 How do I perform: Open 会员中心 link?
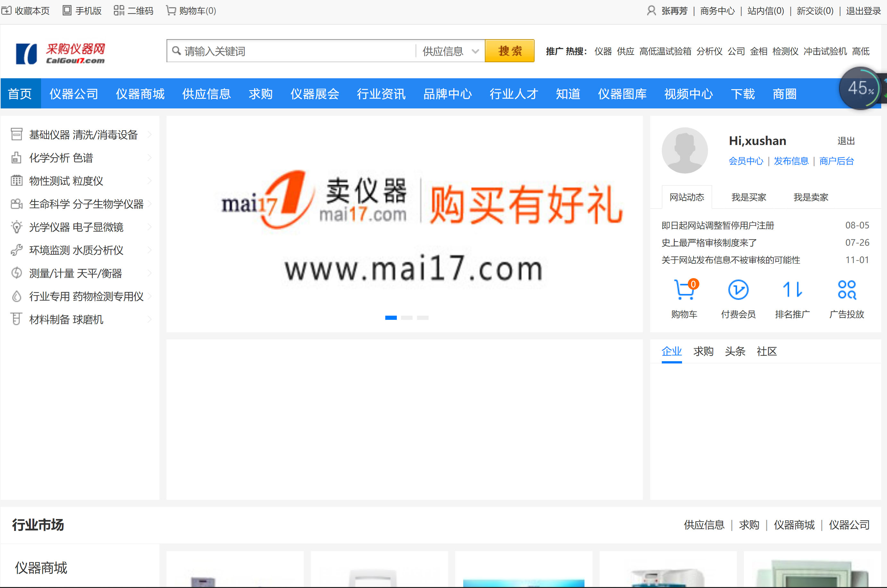click(x=746, y=161)
